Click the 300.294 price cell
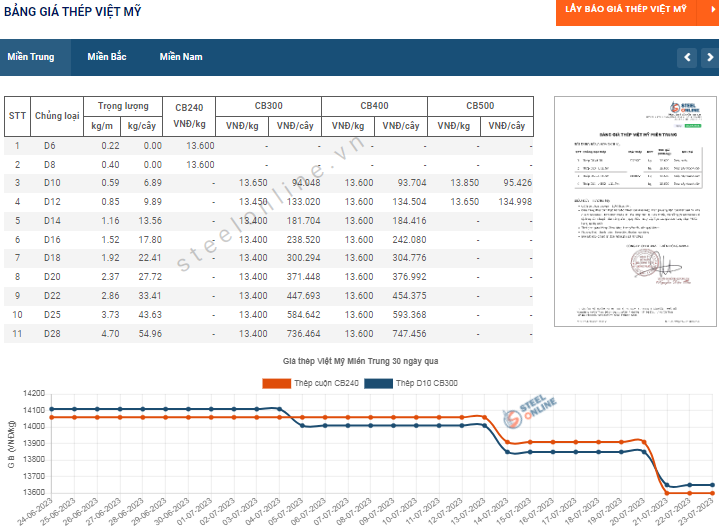The image size is (719, 531). (x=304, y=258)
